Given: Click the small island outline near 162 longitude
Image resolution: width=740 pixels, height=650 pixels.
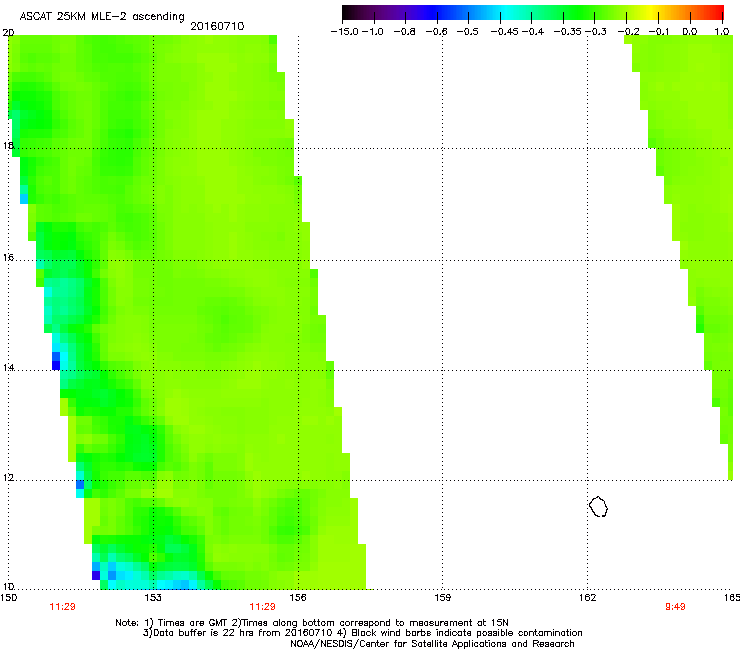Looking at the screenshot, I should pos(598,506).
